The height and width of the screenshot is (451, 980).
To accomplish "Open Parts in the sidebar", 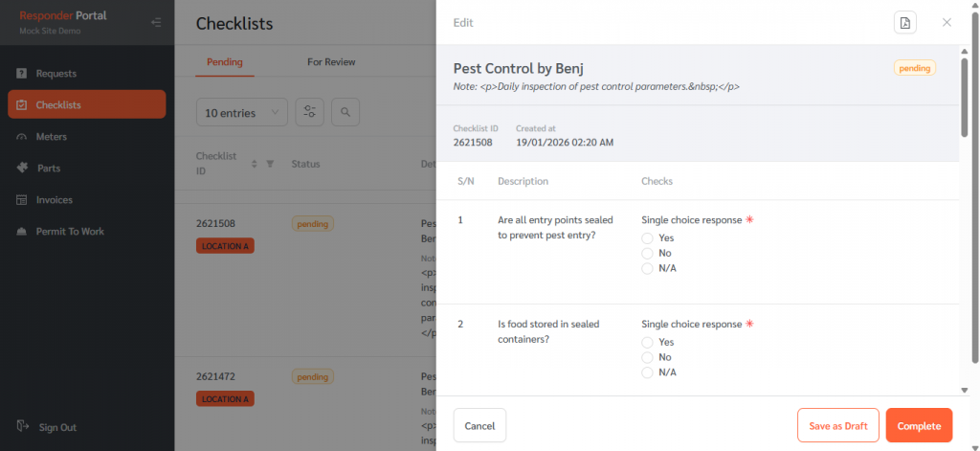I will point(48,168).
